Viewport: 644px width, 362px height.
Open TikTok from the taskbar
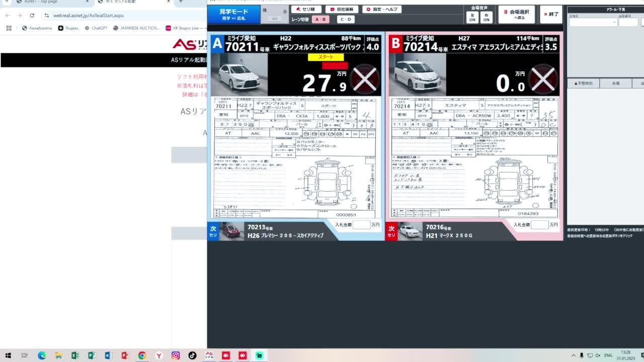pyautogui.click(x=192, y=355)
